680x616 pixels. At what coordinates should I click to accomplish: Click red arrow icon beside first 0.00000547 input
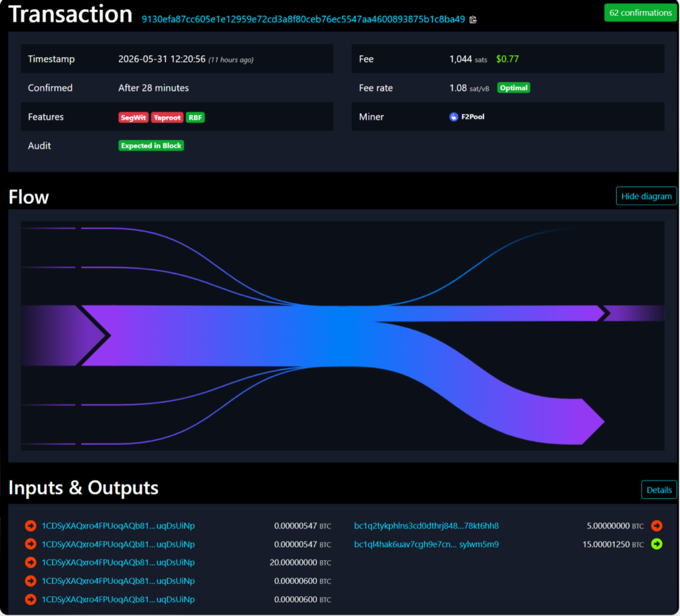pos(31,526)
